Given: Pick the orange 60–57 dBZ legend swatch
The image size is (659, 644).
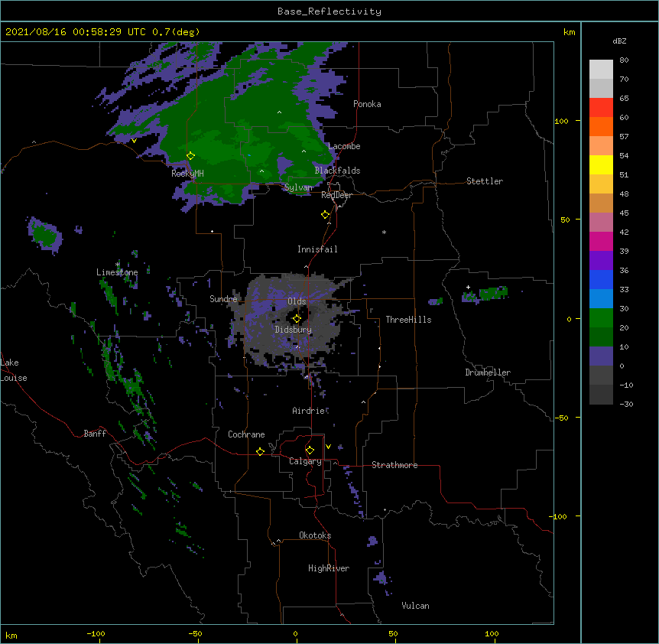Looking at the screenshot, I should [601, 126].
